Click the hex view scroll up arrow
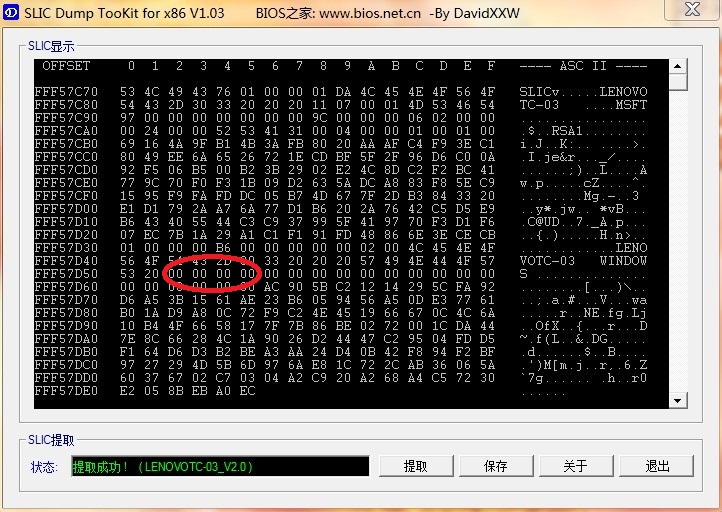The width and height of the screenshot is (722, 512). point(677,66)
